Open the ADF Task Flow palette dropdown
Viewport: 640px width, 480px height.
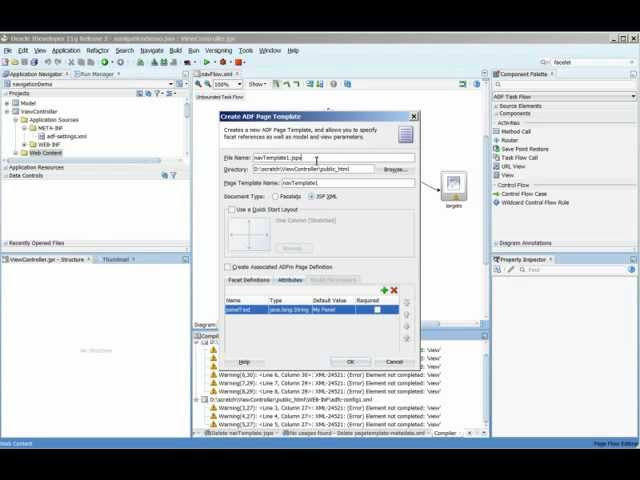click(x=633, y=97)
